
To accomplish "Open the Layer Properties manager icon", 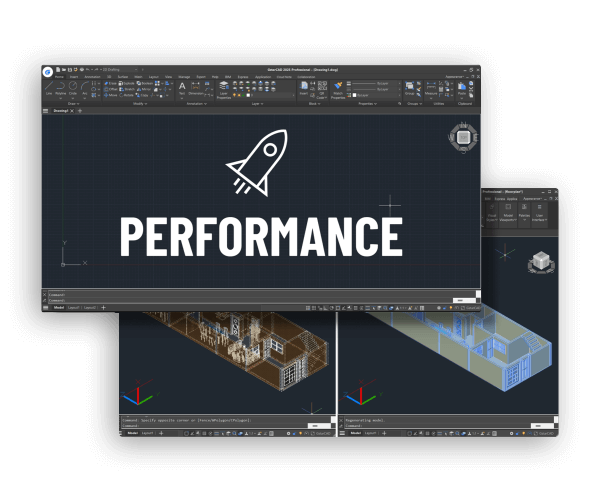I will pyautogui.click(x=224, y=88).
